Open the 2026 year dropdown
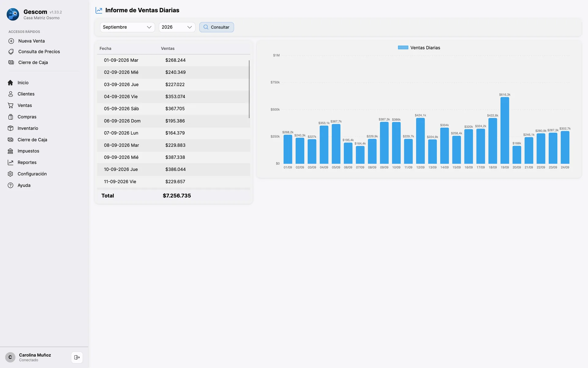Image resolution: width=588 pixels, height=368 pixels. 177,27
